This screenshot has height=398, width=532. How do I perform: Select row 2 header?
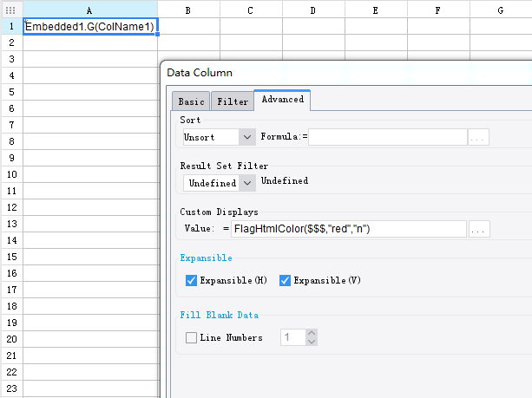[12, 42]
